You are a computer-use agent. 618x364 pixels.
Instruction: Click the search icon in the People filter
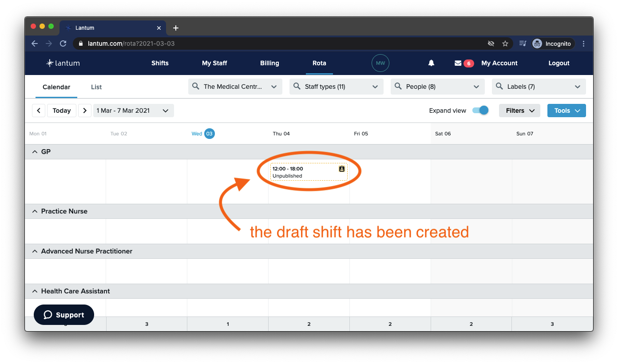pyautogui.click(x=398, y=86)
